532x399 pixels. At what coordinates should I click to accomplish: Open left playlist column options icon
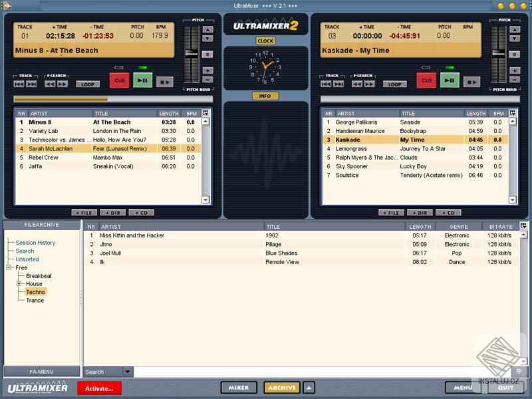[205, 113]
